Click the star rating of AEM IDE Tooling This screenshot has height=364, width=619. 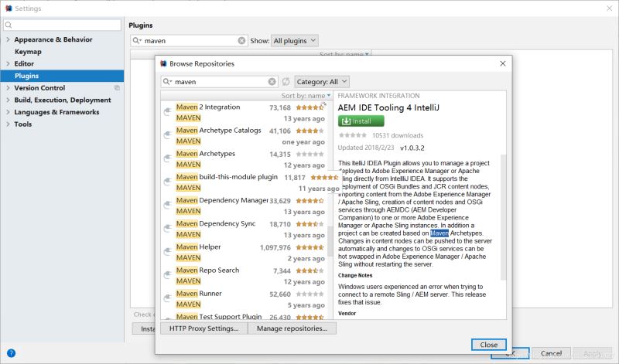click(353, 135)
